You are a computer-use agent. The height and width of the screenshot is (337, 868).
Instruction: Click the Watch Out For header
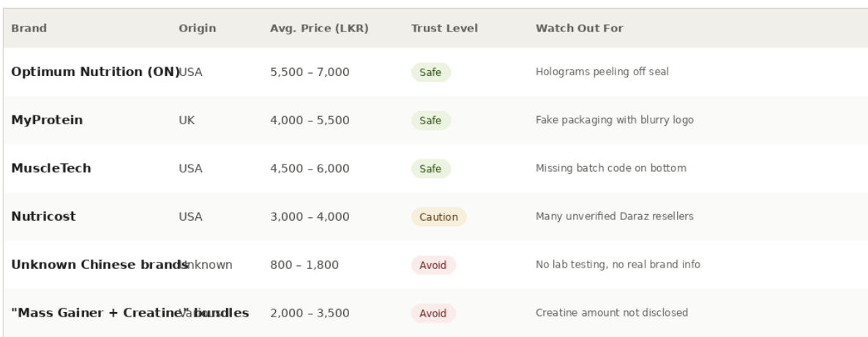click(x=580, y=29)
